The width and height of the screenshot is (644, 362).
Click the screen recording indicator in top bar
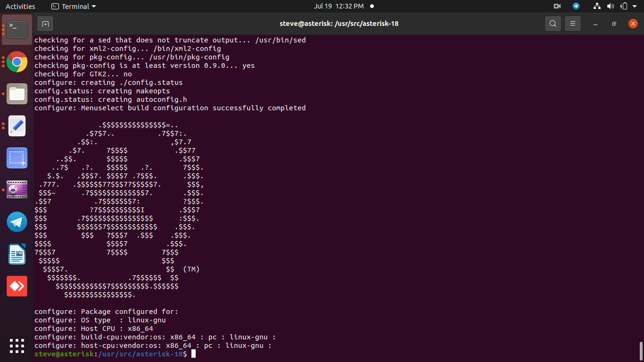pos(557,6)
